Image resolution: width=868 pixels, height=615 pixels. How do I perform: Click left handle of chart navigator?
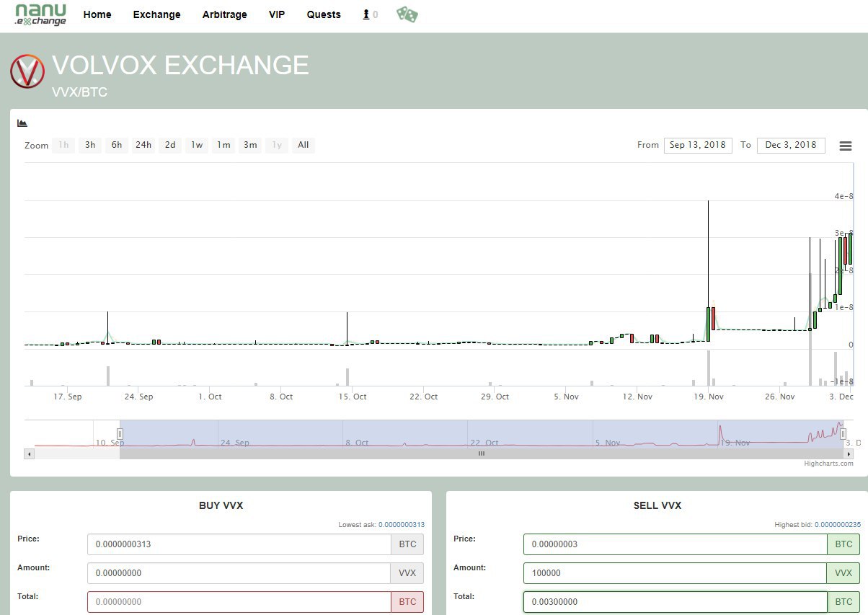(120, 433)
